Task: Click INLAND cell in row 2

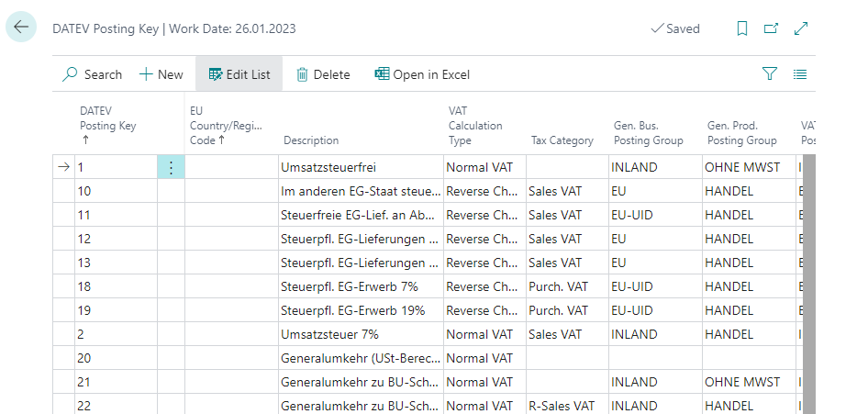Action: point(655,334)
